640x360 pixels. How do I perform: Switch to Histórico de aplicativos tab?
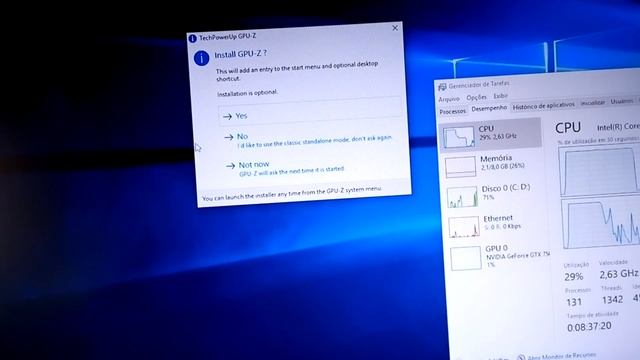[543, 106]
